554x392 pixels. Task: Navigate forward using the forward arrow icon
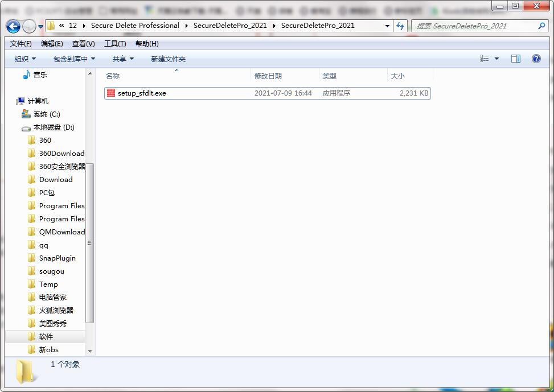[x=28, y=27]
